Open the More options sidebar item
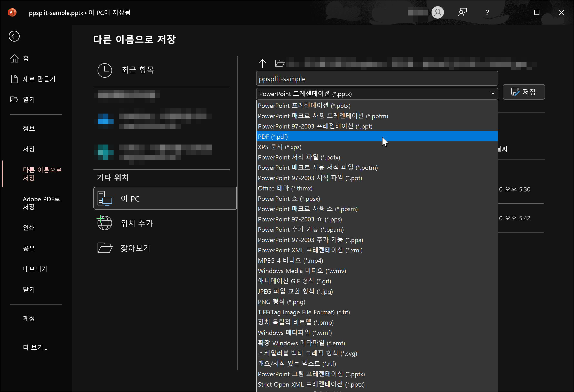Viewport: 574px width, 392px height. [35, 347]
